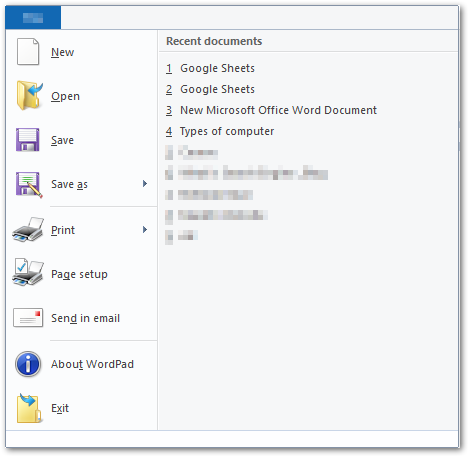Open recent document Types of computer

click(x=220, y=131)
